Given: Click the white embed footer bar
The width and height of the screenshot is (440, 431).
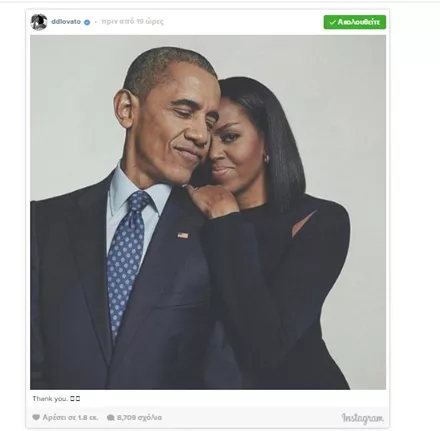Looking at the screenshot, I should click(208, 418).
